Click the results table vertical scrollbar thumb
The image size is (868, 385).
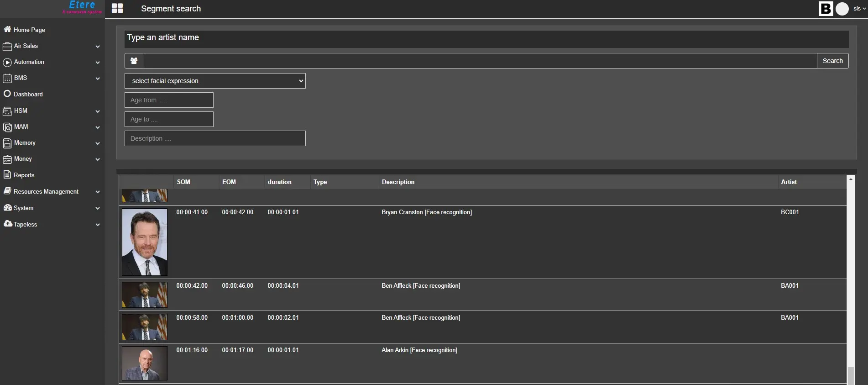851,375
